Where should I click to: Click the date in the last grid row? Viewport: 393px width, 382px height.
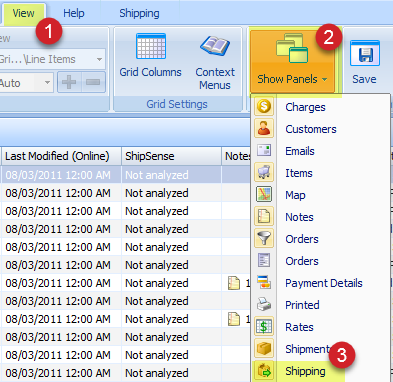pos(58,373)
